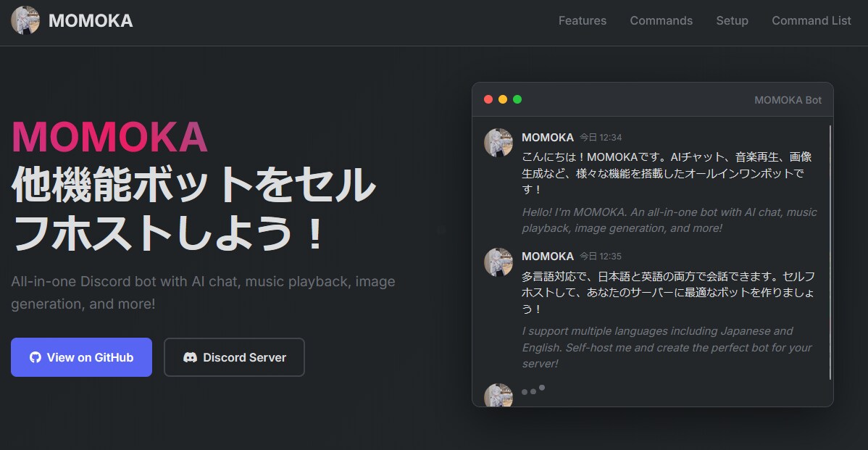The image size is (868, 450).
Task: Click avatar of the 12:35 message
Action: pos(498,262)
